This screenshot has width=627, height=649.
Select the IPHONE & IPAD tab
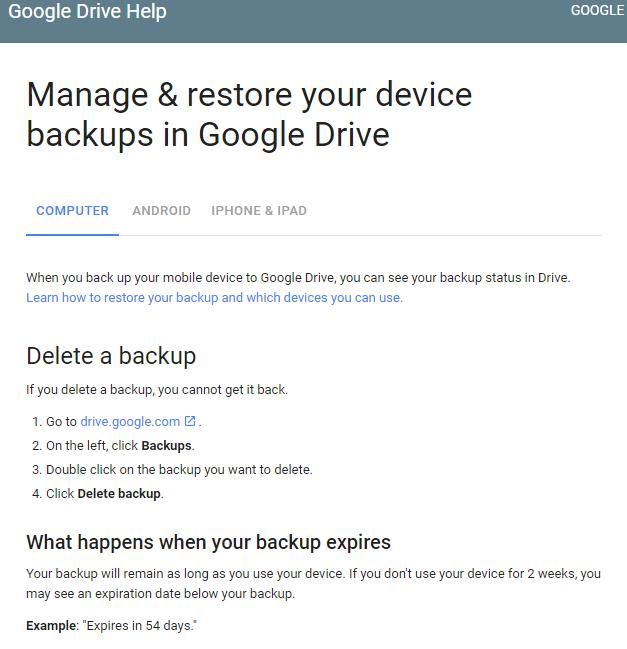click(259, 211)
